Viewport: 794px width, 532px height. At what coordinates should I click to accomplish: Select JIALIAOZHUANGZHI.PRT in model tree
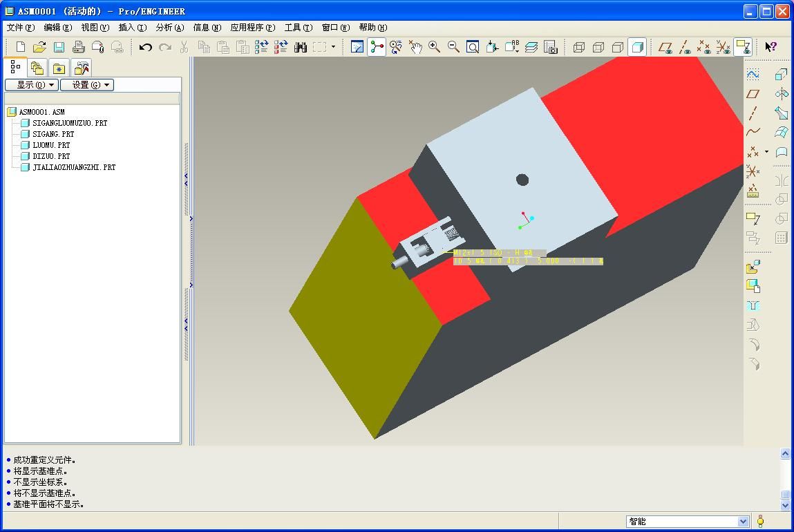[x=74, y=167]
